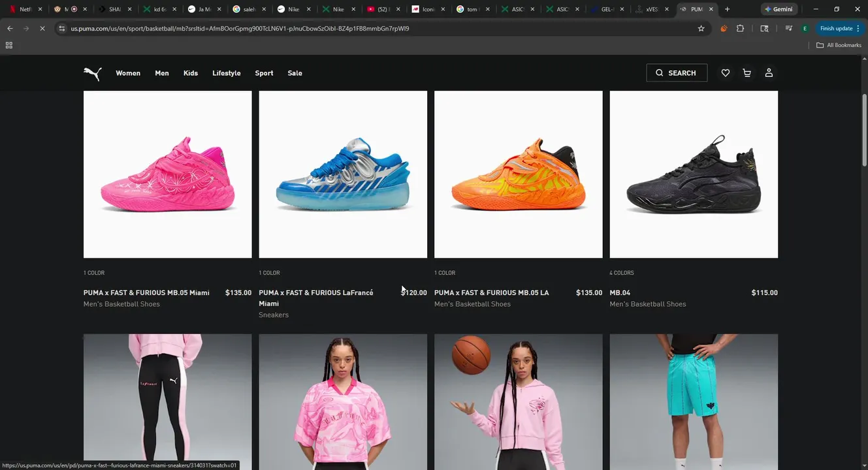Click the orange MB.05 LA shoe image
The image size is (868, 470).
pos(518,174)
